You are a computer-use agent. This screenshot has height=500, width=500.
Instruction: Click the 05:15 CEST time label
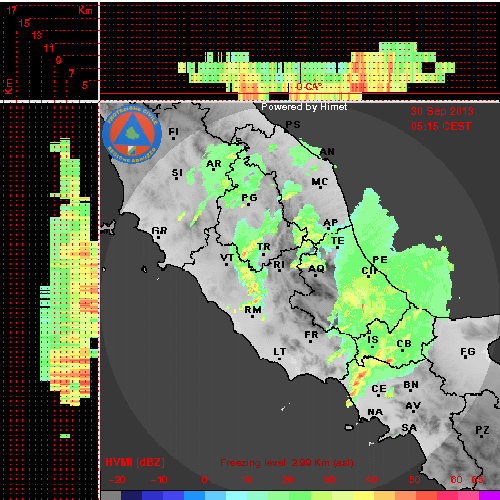441,126
